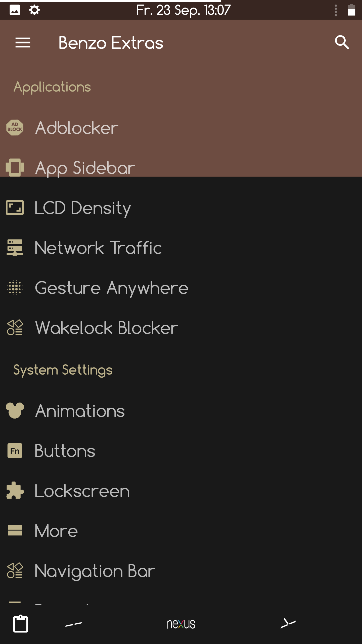The height and width of the screenshot is (644, 362).
Task: Click the Gesture Anywhere dotted icon
Action: 15,288
